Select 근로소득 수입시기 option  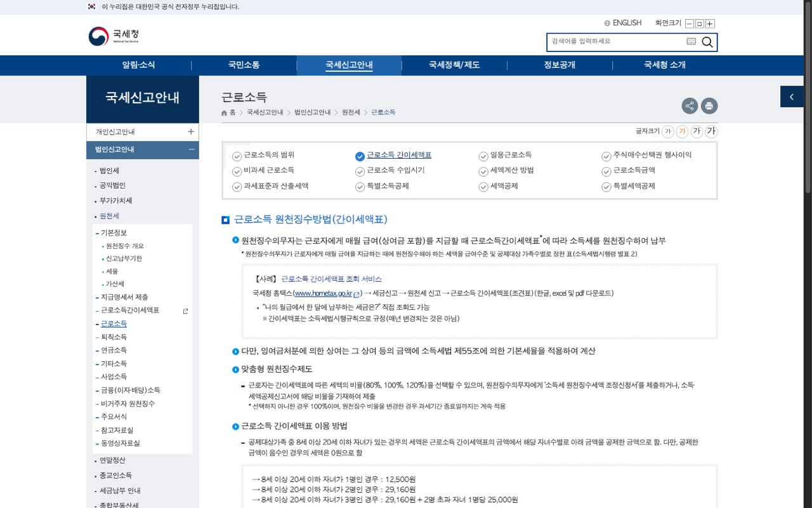[390, 170]
